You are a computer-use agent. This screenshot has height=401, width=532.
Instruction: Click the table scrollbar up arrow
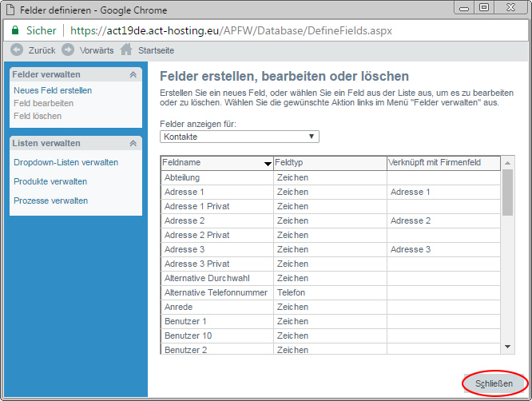click(x=507, y=163)
